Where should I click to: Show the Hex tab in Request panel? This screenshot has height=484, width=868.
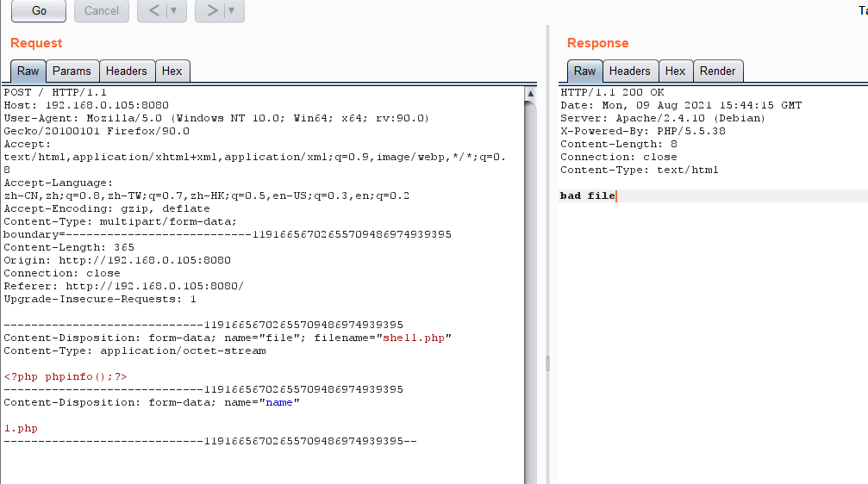pos(172,71)
